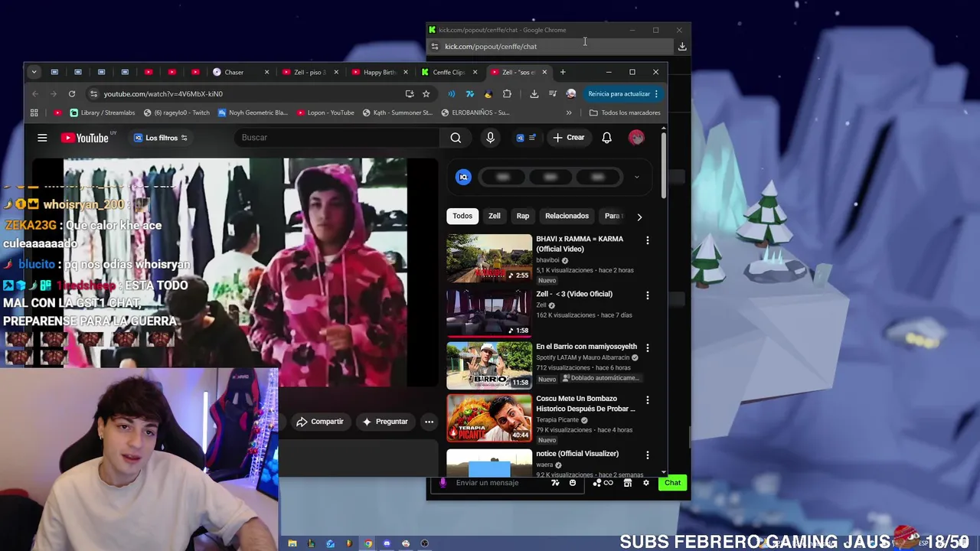Go to the YouTube home logo
Image resolution: width=980 pixels, height=551 pixels.
click(x=85, y=138)
